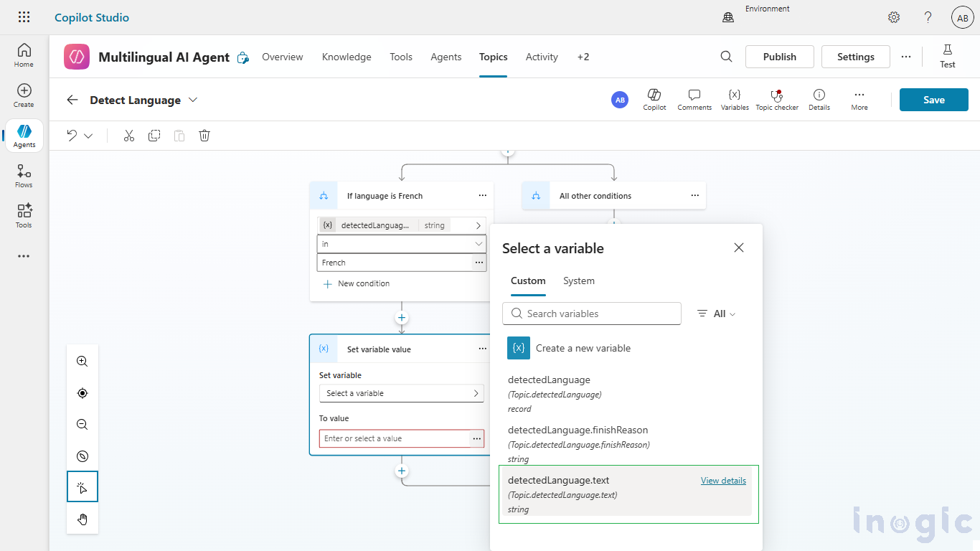Switch to the System tab

[x=578, y=281]
